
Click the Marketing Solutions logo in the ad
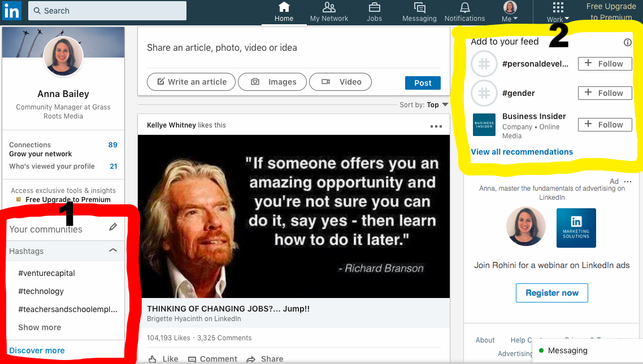click(576, 227)
